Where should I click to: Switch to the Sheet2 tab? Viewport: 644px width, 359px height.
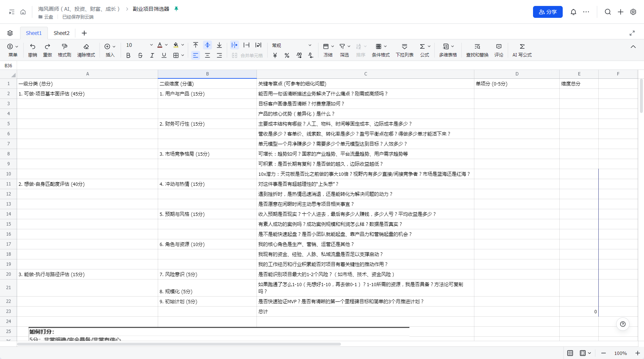(61, 33)
